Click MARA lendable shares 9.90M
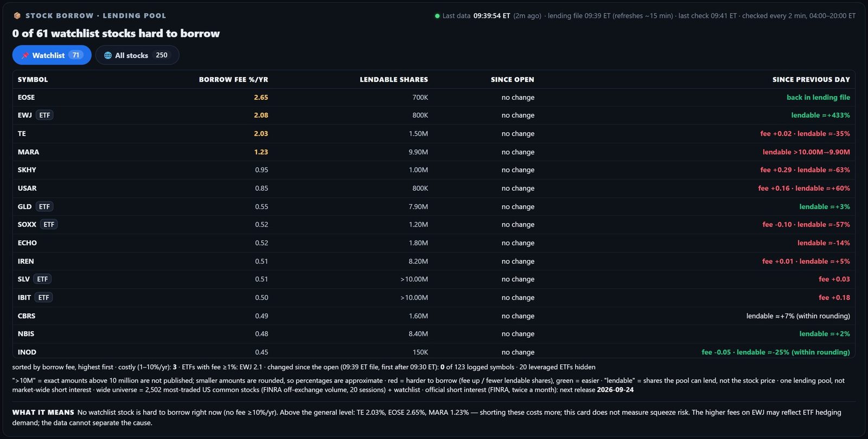 (x=418, y=152)
